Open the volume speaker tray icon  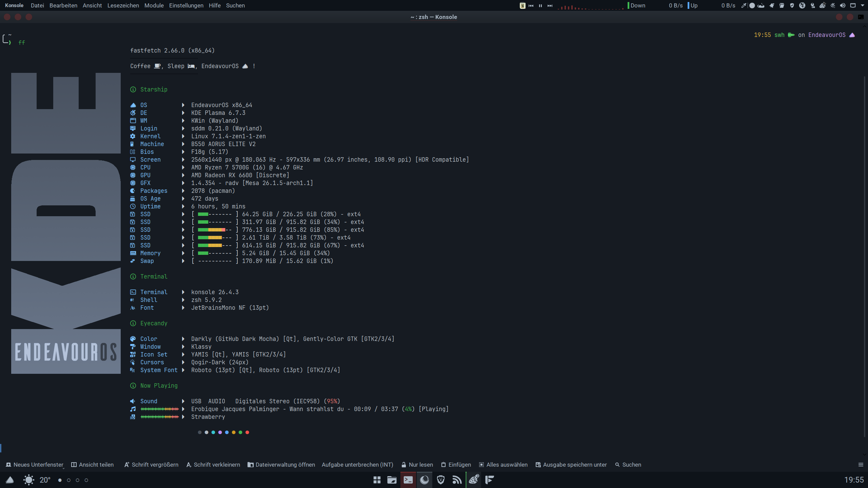[843, 5]
